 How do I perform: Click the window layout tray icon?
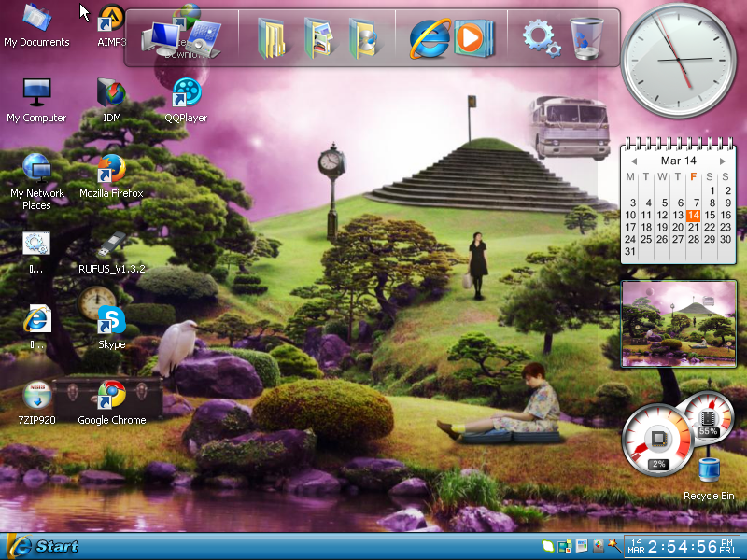[581, 546]
